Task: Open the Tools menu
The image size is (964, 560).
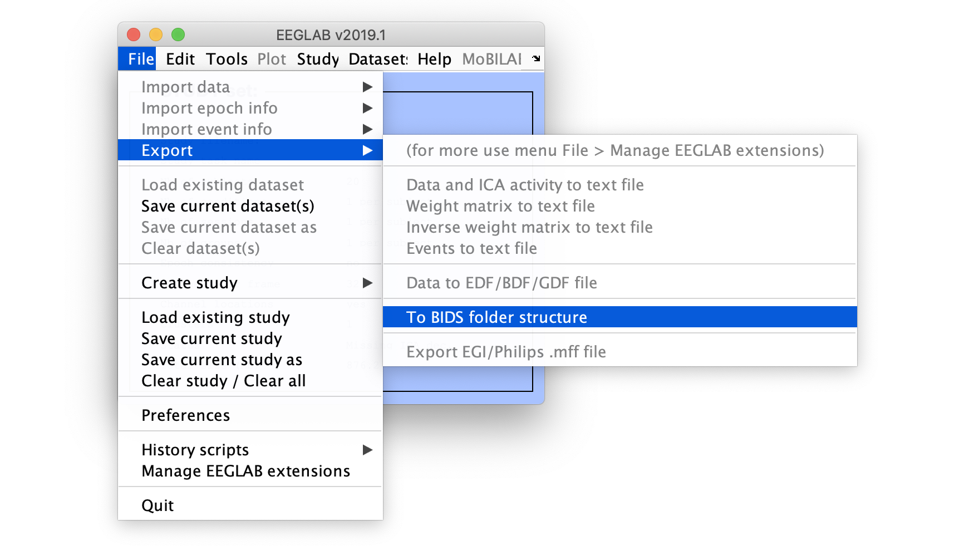Action: 227,59
